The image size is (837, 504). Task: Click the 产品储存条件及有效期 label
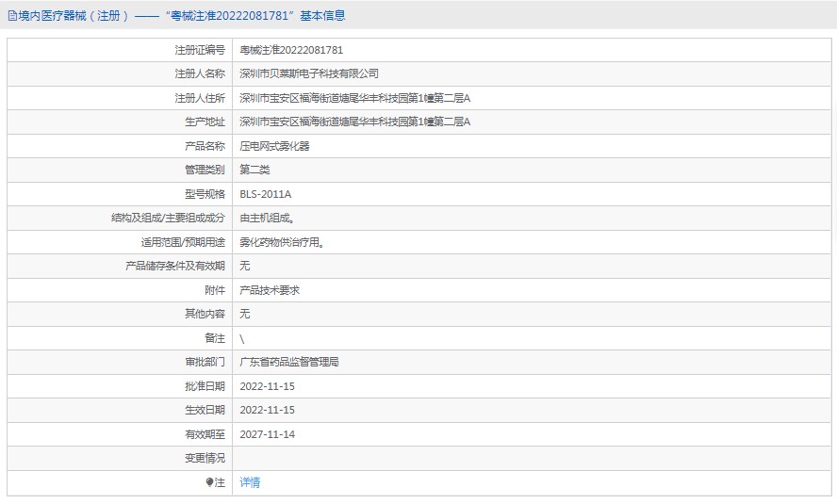(175, 267)
